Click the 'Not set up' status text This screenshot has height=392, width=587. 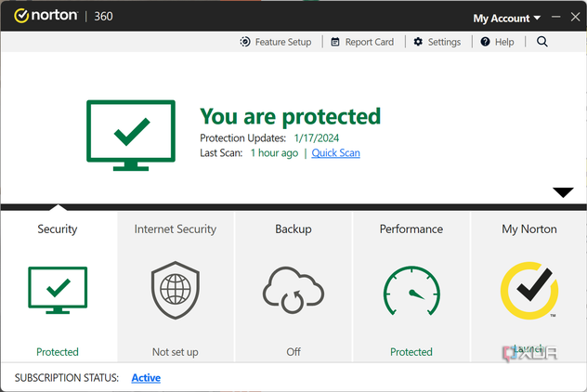click(x=176, y=352)
